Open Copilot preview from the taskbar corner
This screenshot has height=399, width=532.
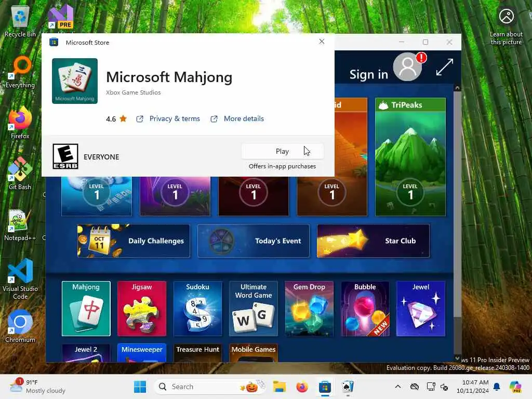[515, 387]
